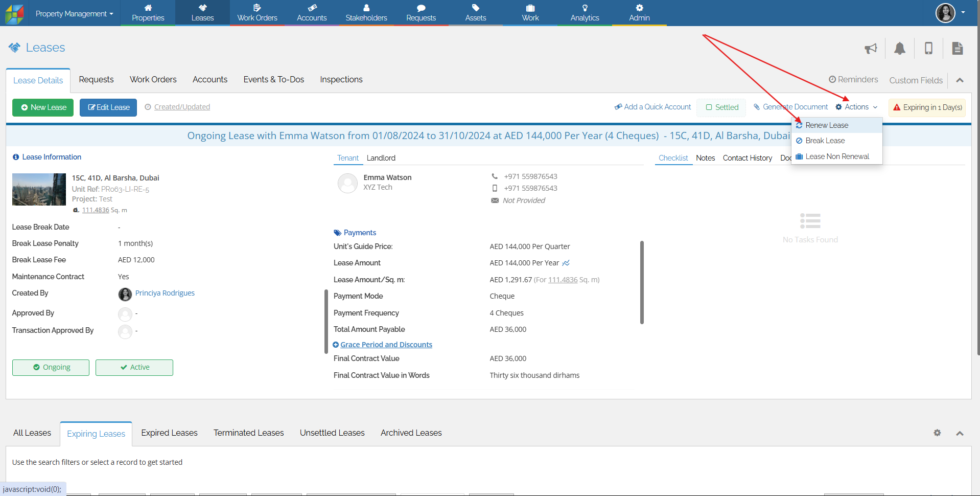This screenshot has width=980, height=496.
Task: Toggle the Active status button
Action: coord(134,367)
